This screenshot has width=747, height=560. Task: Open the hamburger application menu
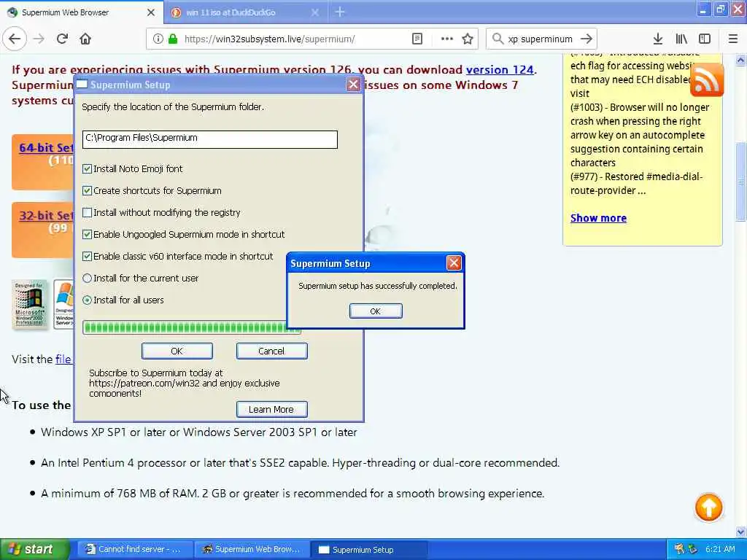(732, 39)
